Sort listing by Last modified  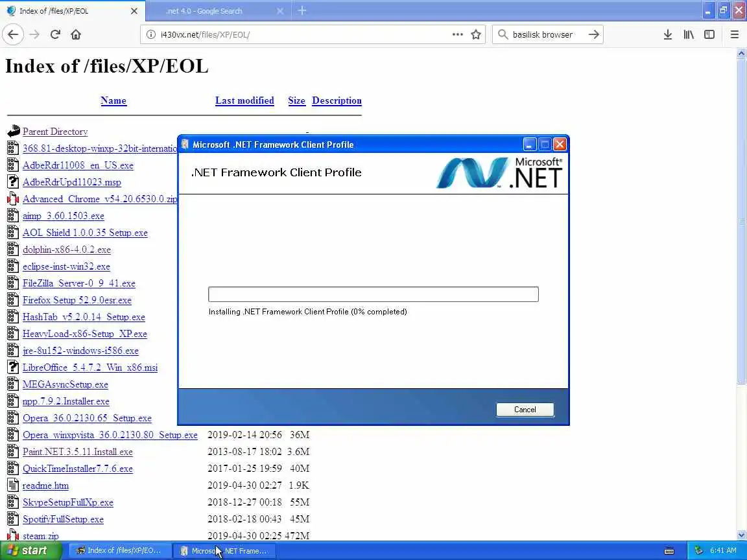point(244,100)
